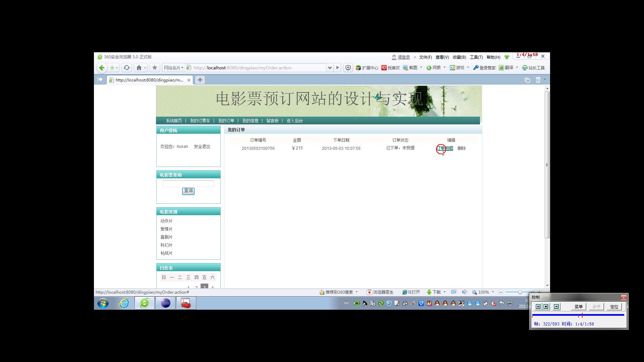Open a new tab with plus button

click(x=200, y=80)
